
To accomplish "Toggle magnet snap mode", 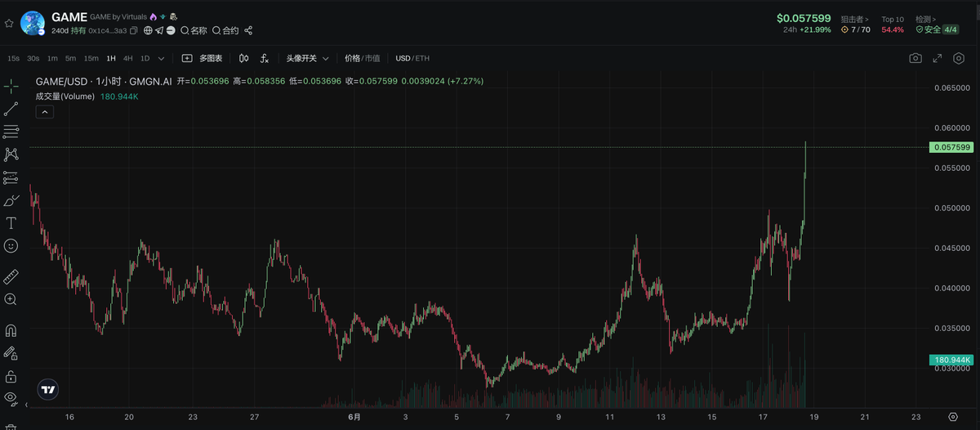I will coord(11,331).
